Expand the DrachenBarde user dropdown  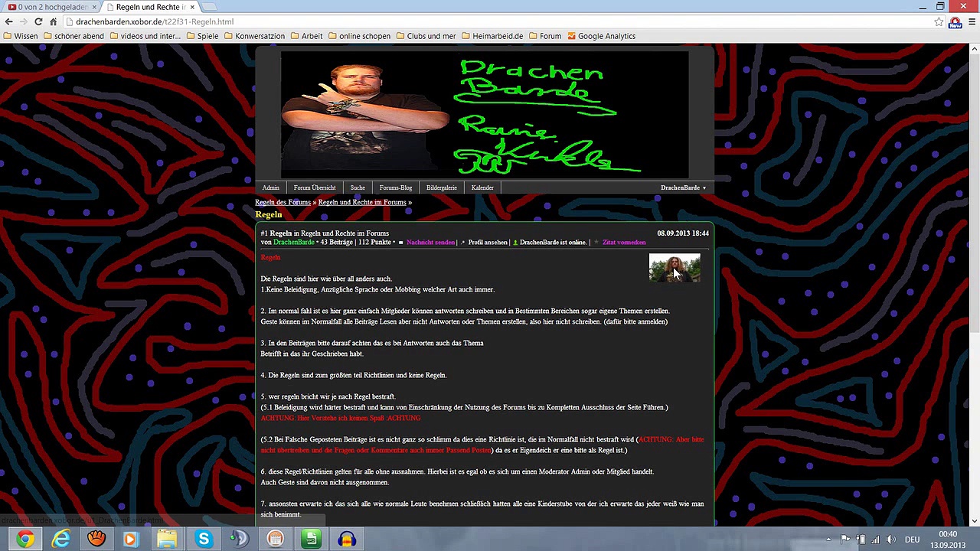[683, 187]
